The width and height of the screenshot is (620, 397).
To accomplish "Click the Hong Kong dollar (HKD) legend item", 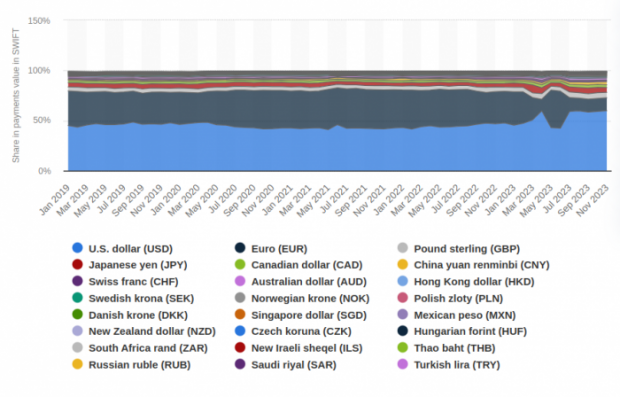I will (x=466, y=282).
